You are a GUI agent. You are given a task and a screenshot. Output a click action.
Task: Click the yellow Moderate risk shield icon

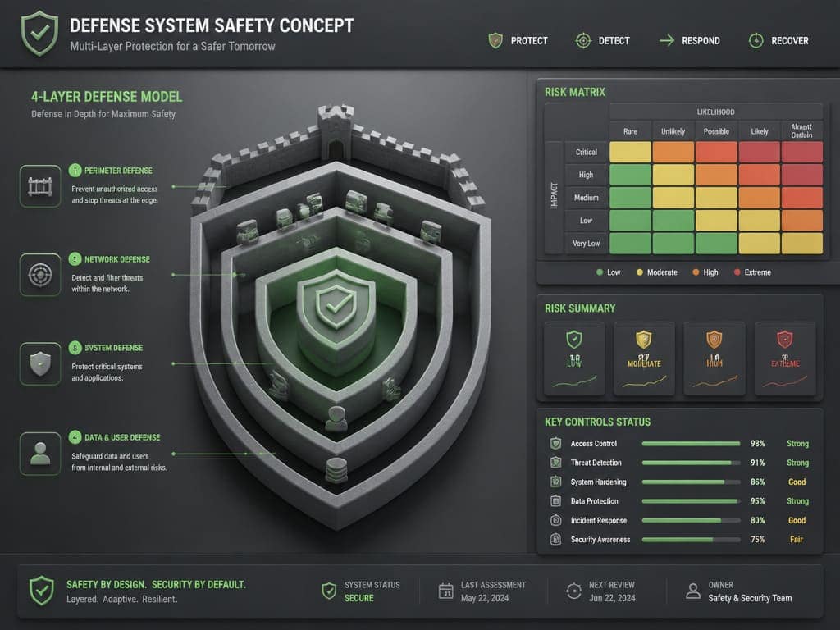coord(644,339)
